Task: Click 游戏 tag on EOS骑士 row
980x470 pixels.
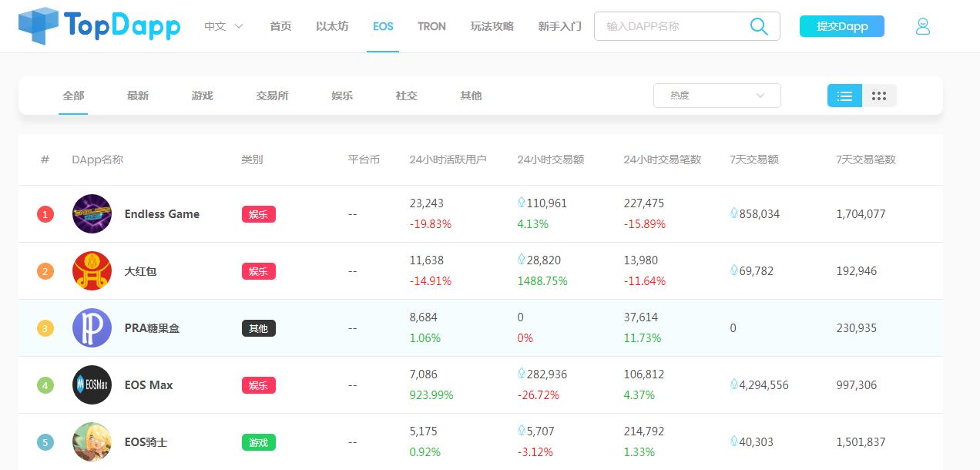Action: (x=258, y=442)
